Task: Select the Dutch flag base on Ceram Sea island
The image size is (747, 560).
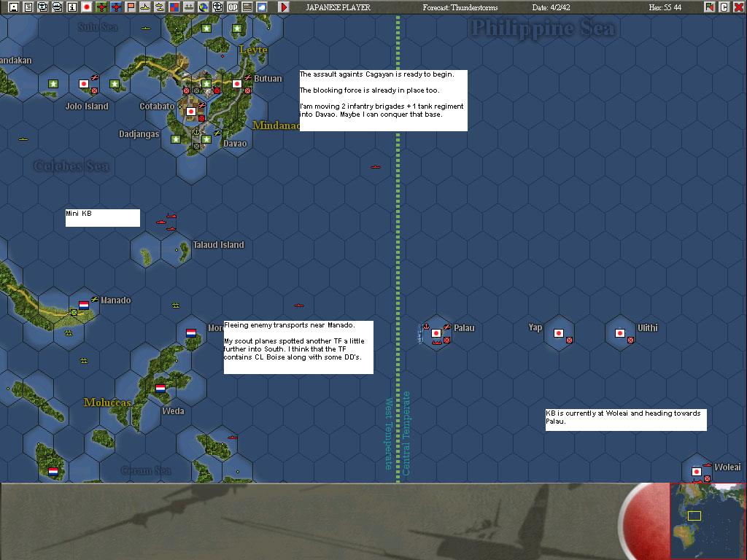Action: [x=53, y=472]
